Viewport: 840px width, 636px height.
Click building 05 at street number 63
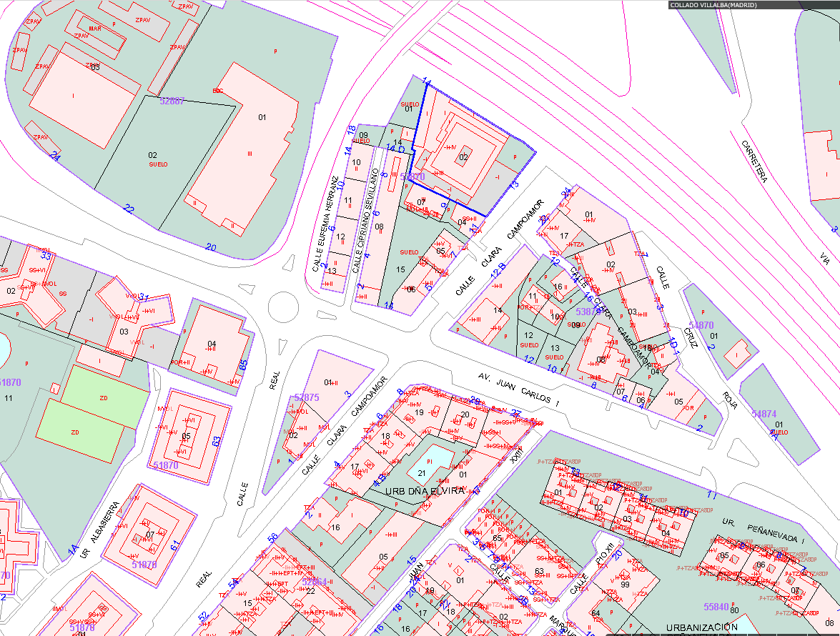point(187,435)
